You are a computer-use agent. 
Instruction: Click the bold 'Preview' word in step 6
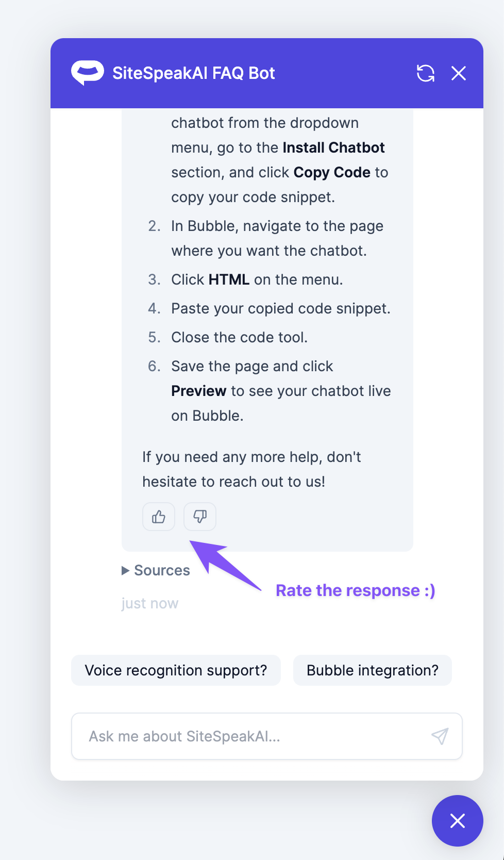(x=198, y=391)
